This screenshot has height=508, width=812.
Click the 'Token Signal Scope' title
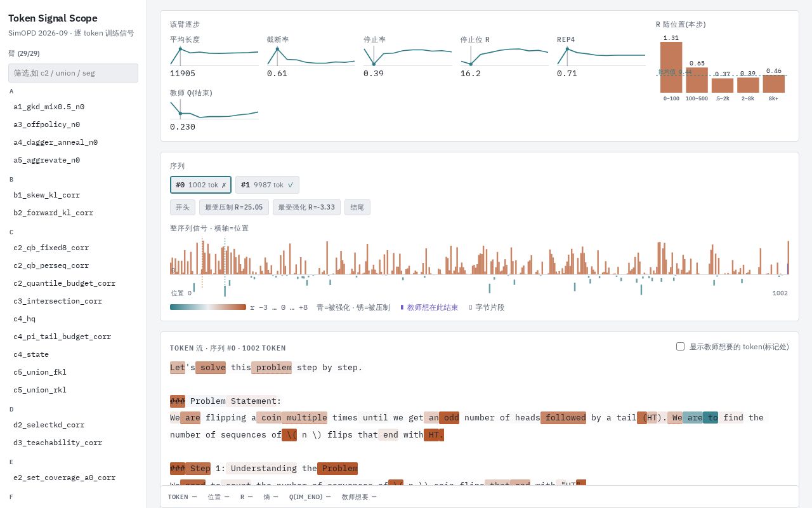[53, 18]
